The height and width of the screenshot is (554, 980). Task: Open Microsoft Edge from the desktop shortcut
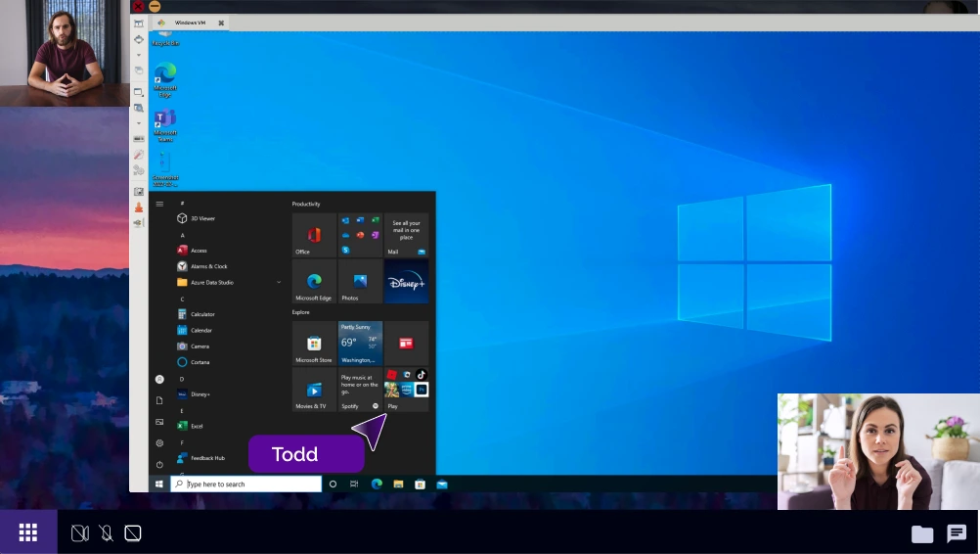(165, 79)
